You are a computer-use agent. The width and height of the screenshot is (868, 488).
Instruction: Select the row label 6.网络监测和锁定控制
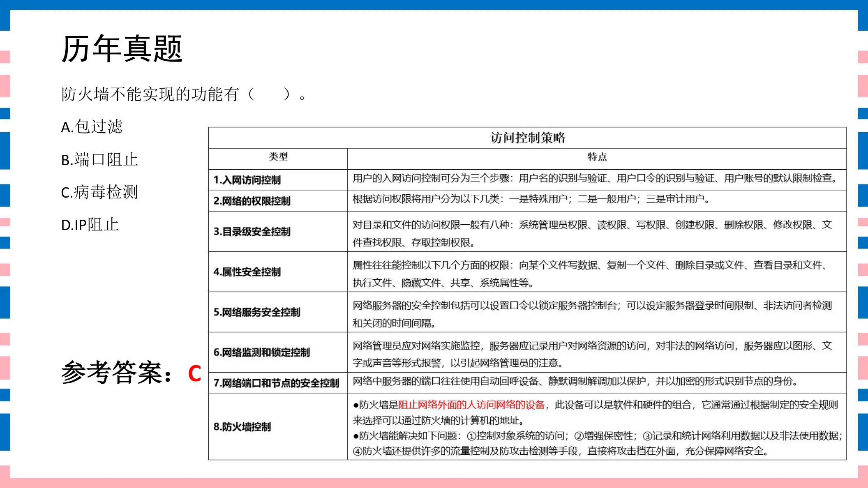pyautogui.click(x=262, y=352)
